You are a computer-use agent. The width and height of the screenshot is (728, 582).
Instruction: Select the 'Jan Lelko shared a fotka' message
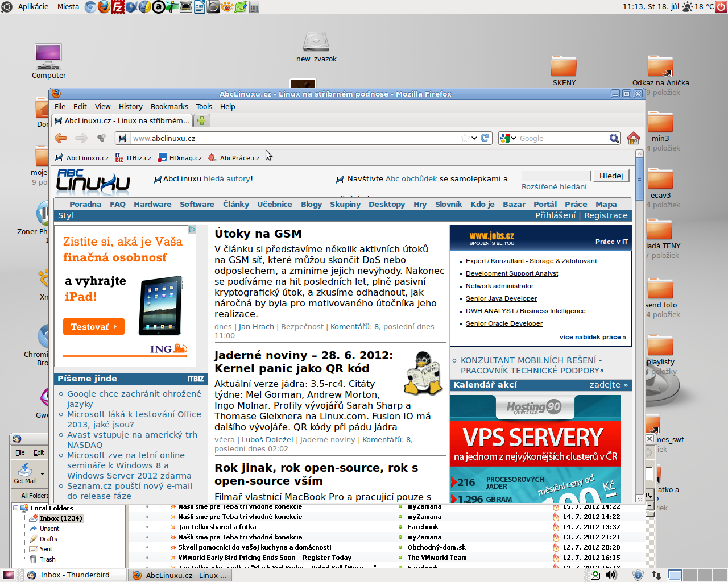pos(387,527)
